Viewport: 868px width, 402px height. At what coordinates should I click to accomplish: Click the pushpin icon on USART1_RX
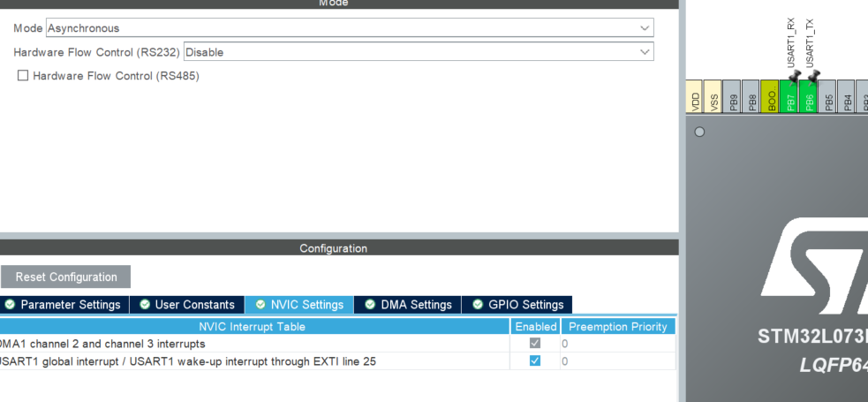795,76
